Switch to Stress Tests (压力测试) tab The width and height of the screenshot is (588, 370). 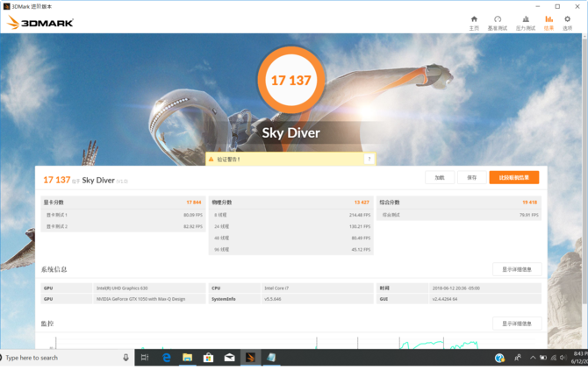click(x=525, y=22)
